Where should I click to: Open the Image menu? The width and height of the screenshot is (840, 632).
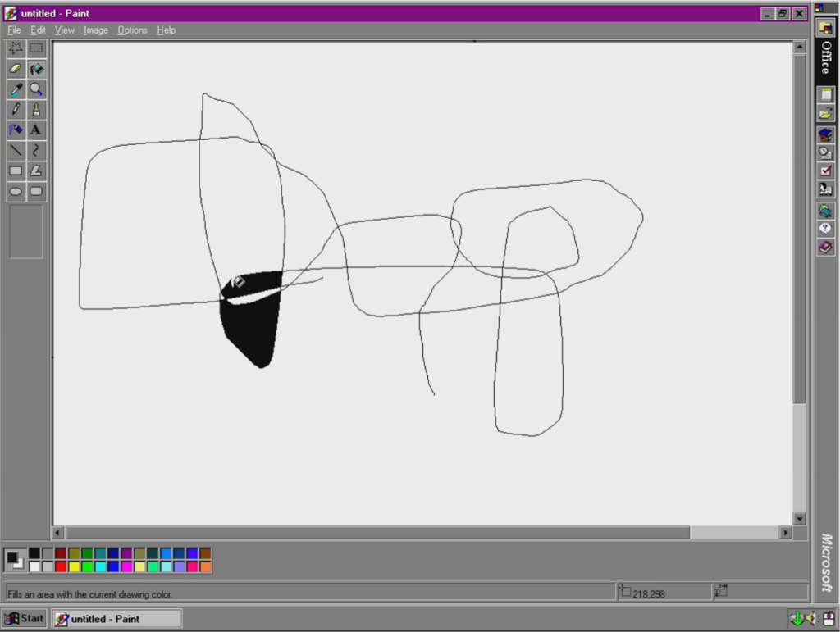(x=95, y=30)
